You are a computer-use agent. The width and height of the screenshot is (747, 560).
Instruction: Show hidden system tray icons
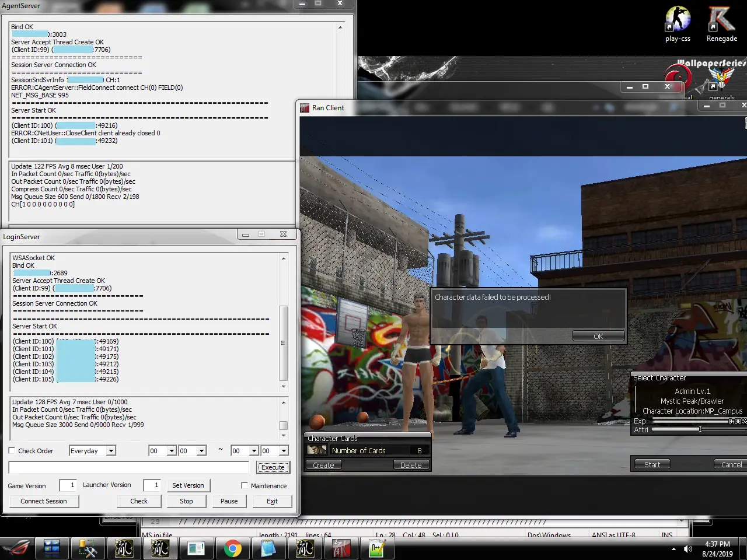point(673,549)
